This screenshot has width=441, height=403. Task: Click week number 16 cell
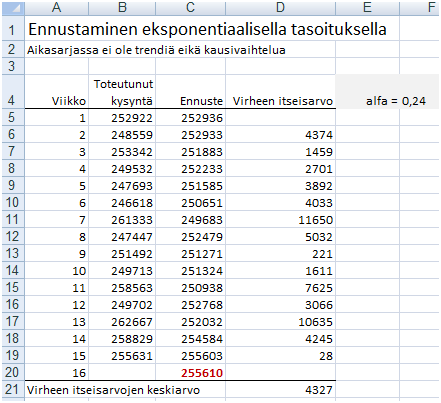pos(57,373)
